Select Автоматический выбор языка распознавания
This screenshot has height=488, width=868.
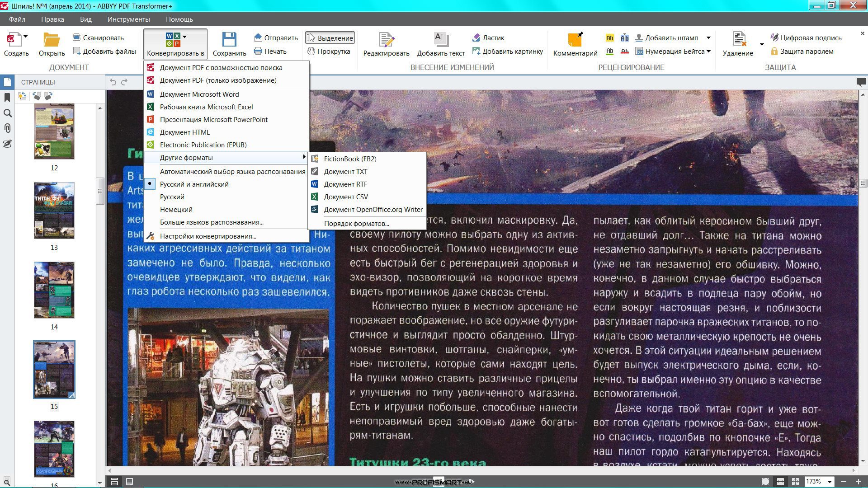pos(226,172)
